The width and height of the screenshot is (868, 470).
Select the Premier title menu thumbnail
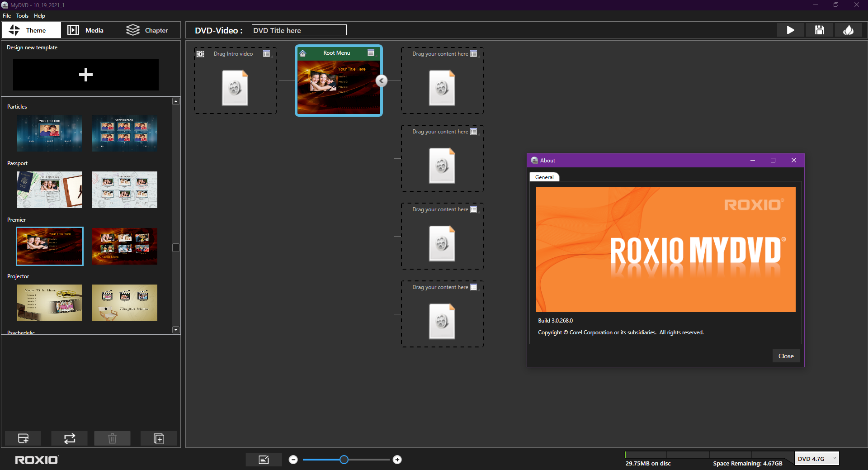coord(50,246)
